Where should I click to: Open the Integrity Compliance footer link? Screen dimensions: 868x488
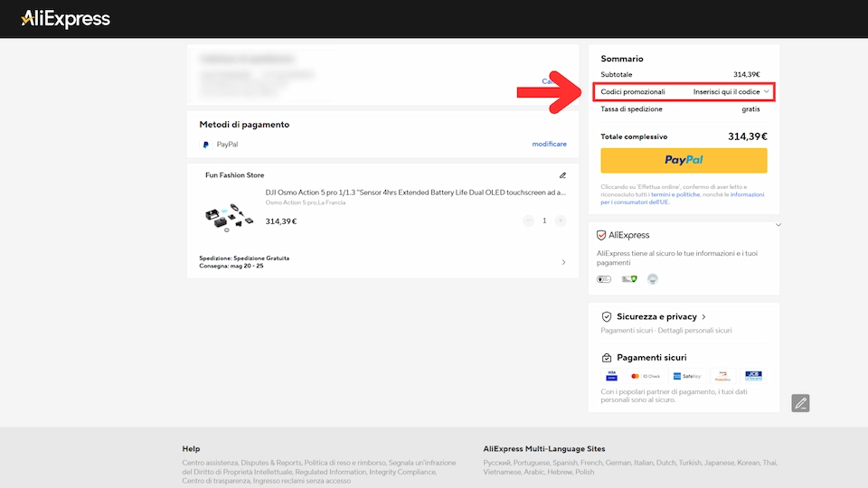coord(402,472)
